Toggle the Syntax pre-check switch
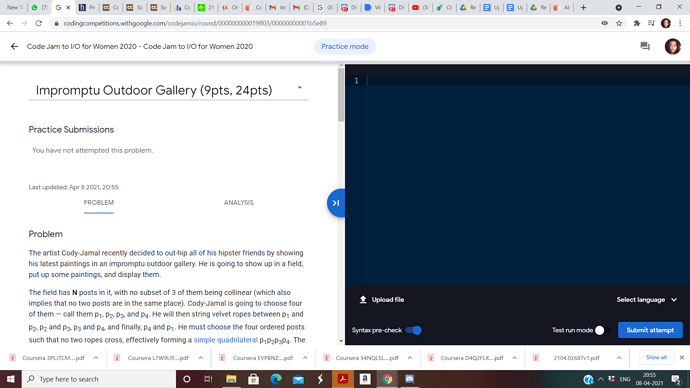Image resolution: width=690 pixels, height=388 pixels. (414, 330)
